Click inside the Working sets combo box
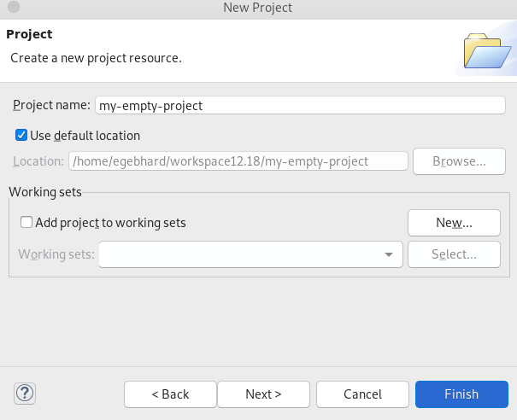 (239, 254)
